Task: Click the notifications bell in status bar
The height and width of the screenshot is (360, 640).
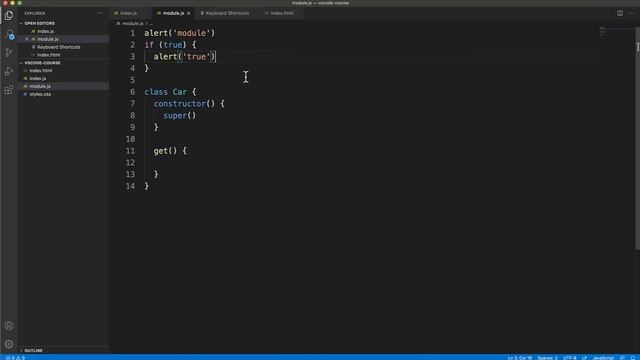Action: point(633,358)
